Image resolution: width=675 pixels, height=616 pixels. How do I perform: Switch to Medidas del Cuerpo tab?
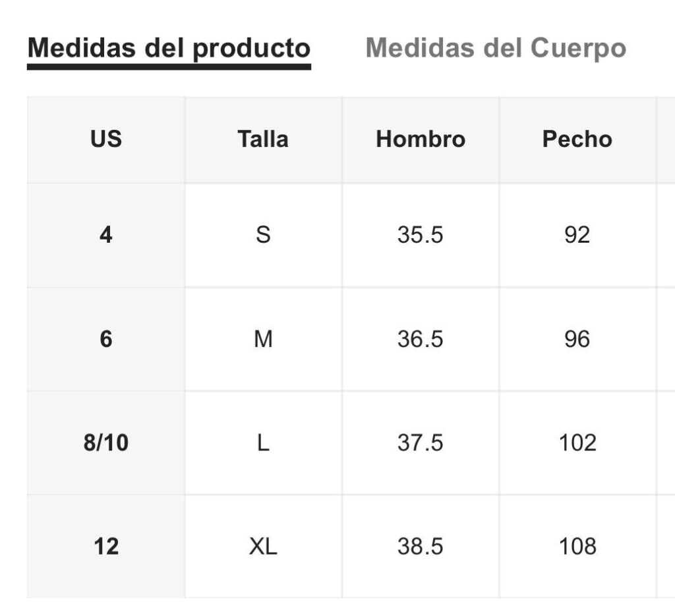[496, 48]
